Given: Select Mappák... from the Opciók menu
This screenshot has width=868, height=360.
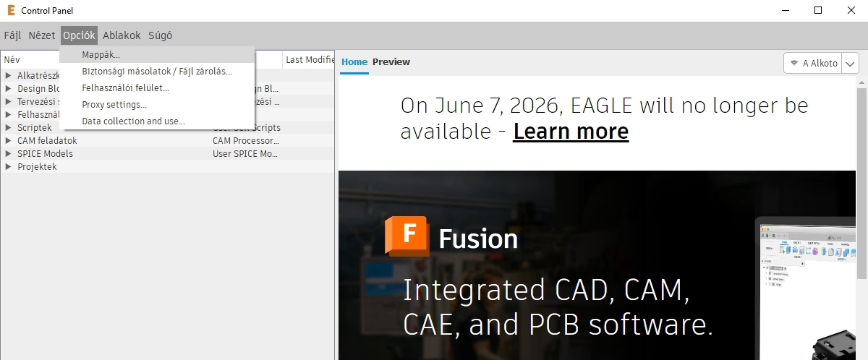Looking at the screenshot, I should click(101, 55).
